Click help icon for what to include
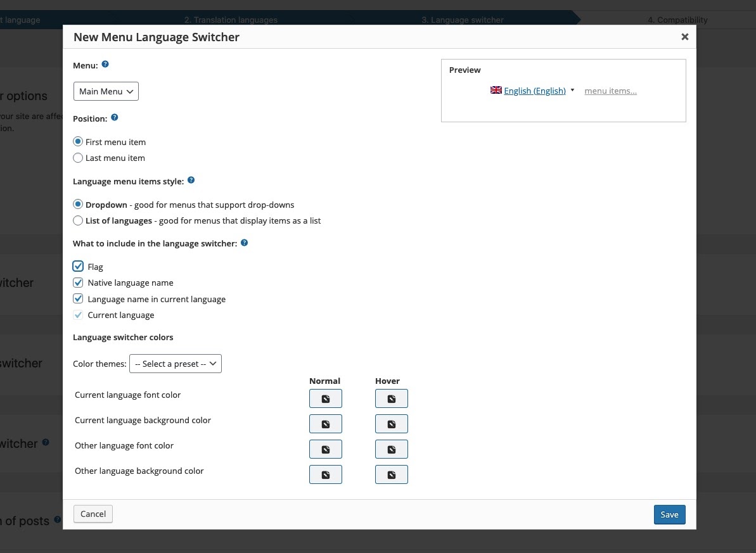This screenshot has height=553, width=756. (245, 243)
